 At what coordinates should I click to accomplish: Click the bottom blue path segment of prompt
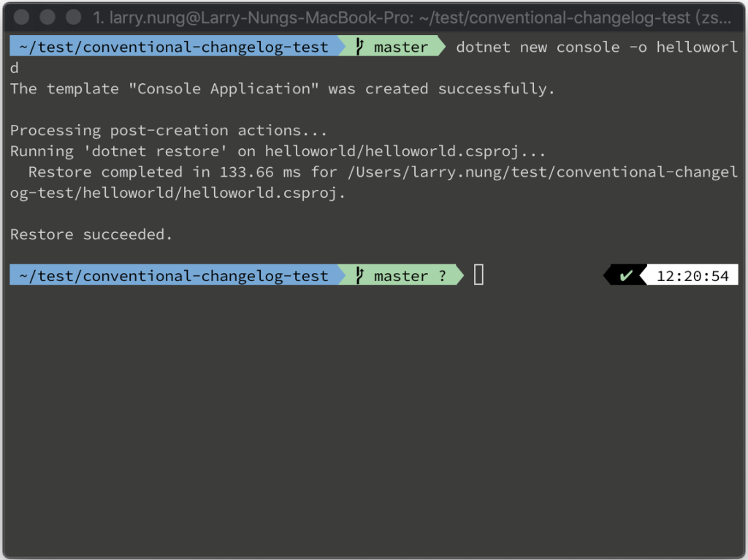pos(174,275)
